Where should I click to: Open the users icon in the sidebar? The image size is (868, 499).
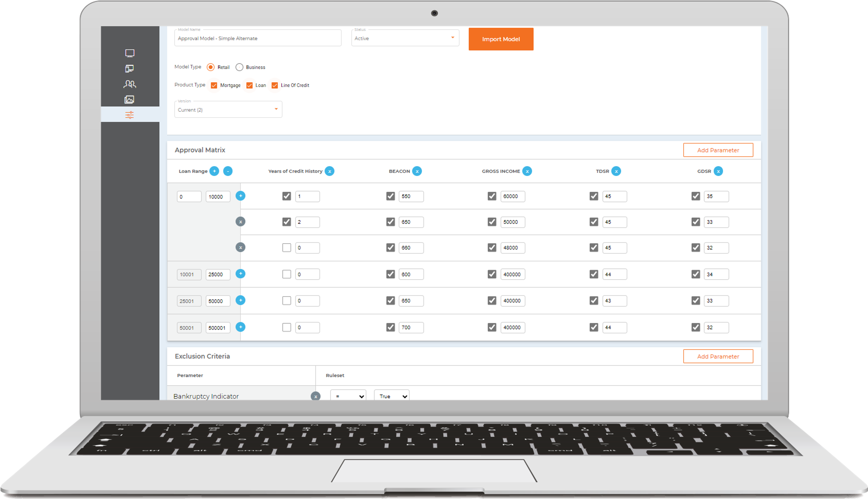[x=130, y=84]
